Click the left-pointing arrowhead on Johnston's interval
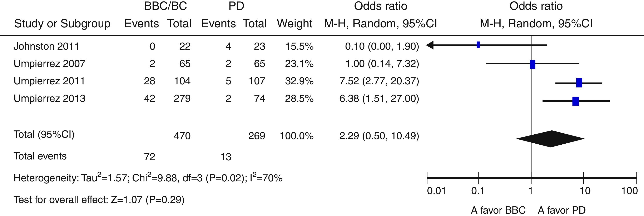Screen dimensions: 644x216 pos(430,45)
